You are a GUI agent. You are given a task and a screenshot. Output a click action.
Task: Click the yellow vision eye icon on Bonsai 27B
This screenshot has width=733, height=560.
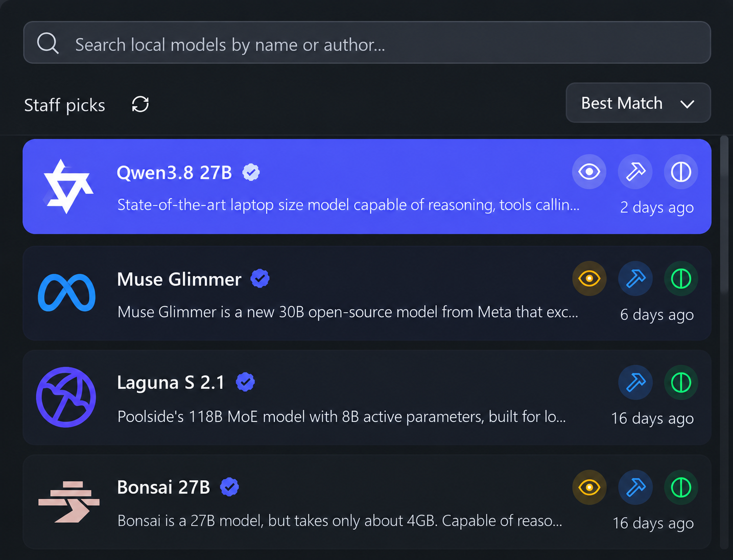pos(589,487)
